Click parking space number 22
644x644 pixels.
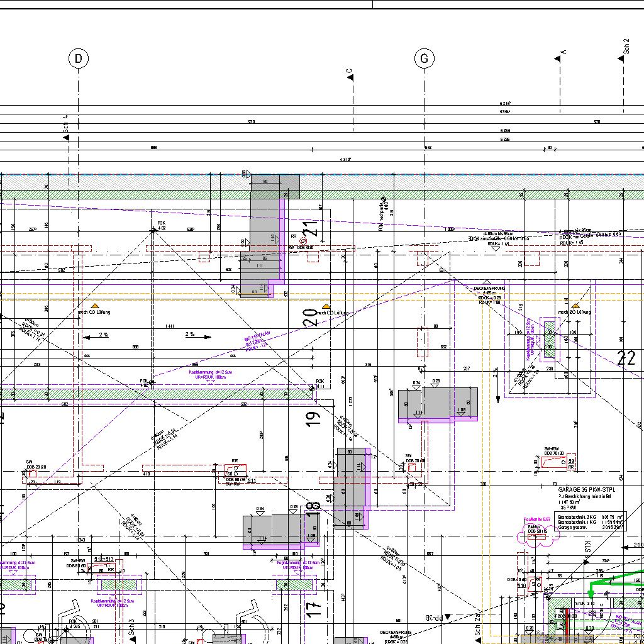(x=627, y=358)
